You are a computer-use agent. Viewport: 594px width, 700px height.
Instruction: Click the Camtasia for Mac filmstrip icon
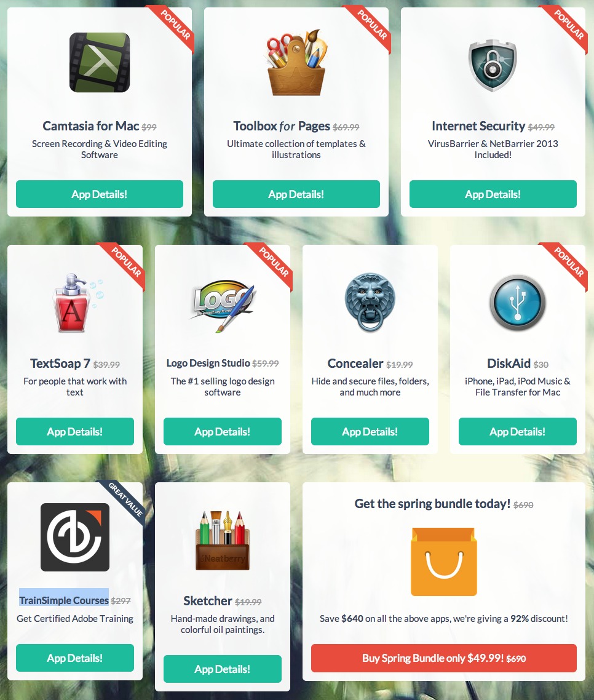pyautogui.click(x=100, y=63)
